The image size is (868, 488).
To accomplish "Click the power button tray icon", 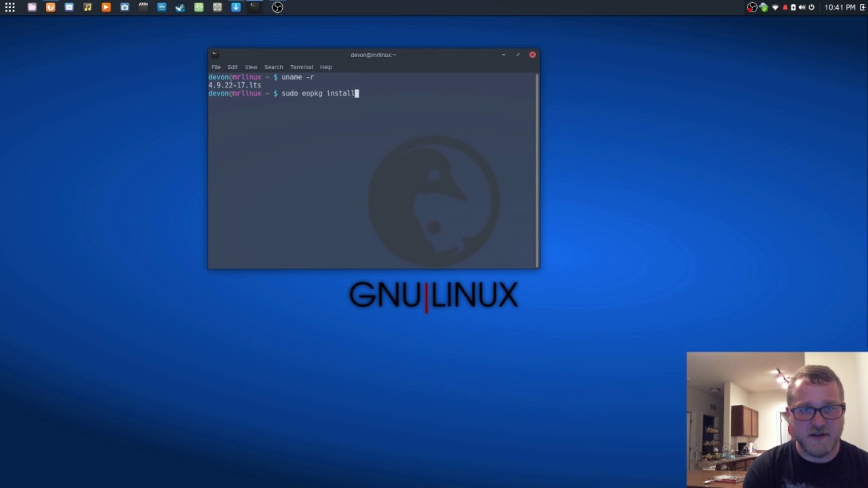I will [811, 7].
